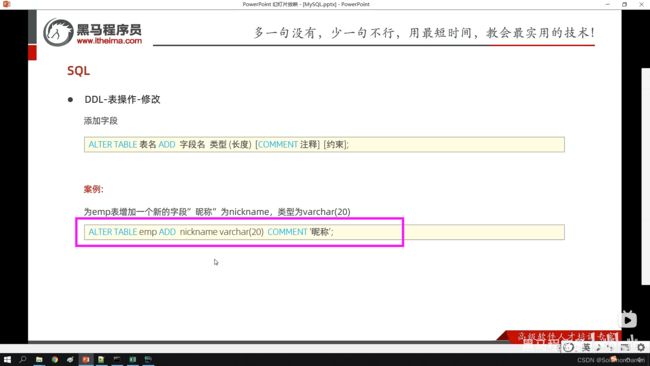Image resolution: width=650 pixels, height=366 pixels.
Task: Click the slogan text at slide top
Action: click(424, 32)
